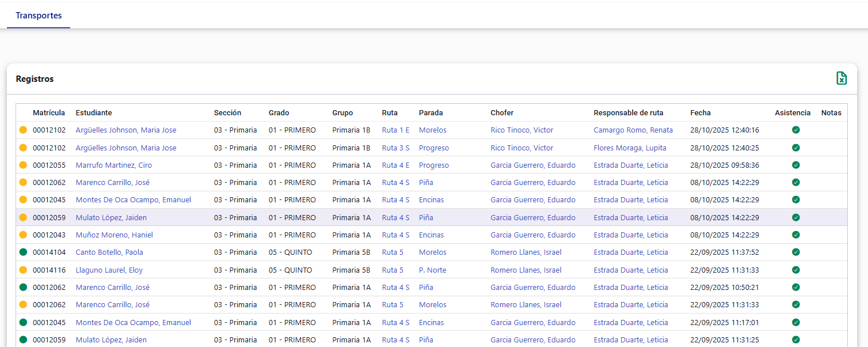Click yellow status dot for Llaguno Laurel, Eloy

(x=23, y=270)
